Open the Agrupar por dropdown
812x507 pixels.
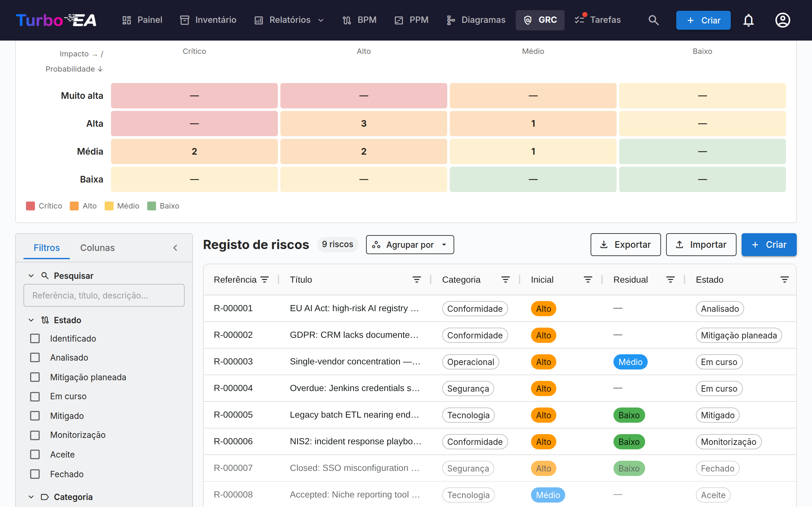pos(410,245)
